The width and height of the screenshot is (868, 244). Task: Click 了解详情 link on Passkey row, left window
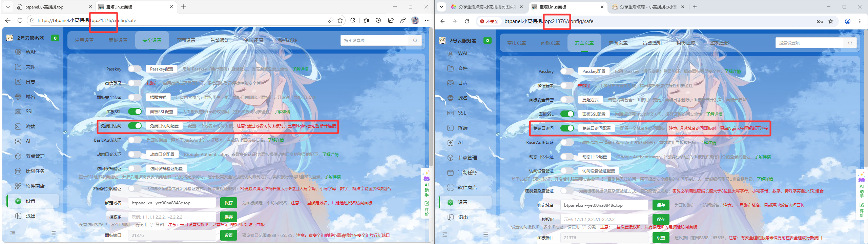point(300,69)
